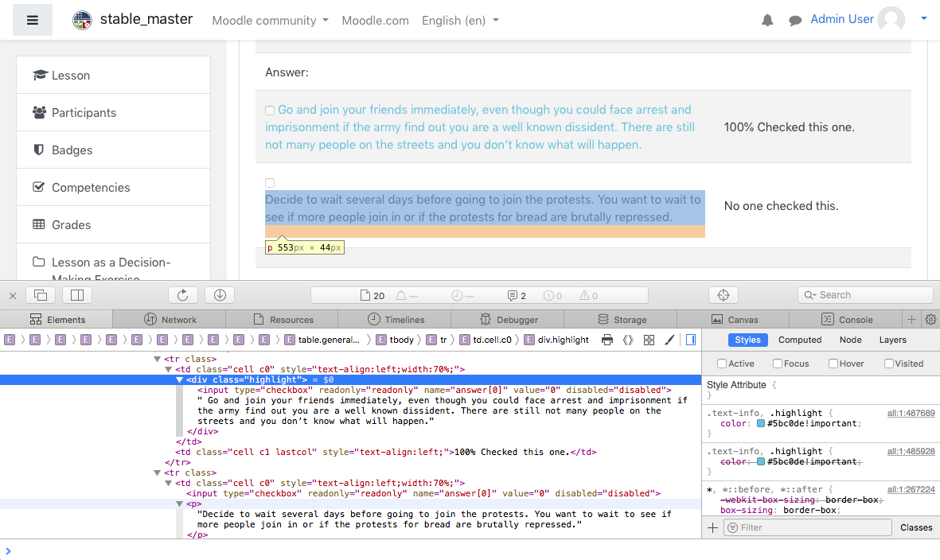Toggle the details sidebar visibility
Image resolution: width=940 pixels, height=560 pixels.
691,340
